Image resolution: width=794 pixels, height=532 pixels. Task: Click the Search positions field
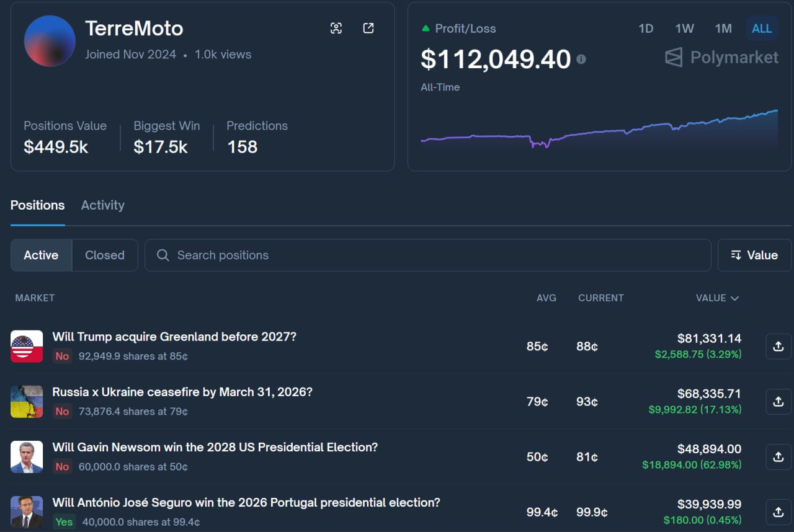[428, 255]
